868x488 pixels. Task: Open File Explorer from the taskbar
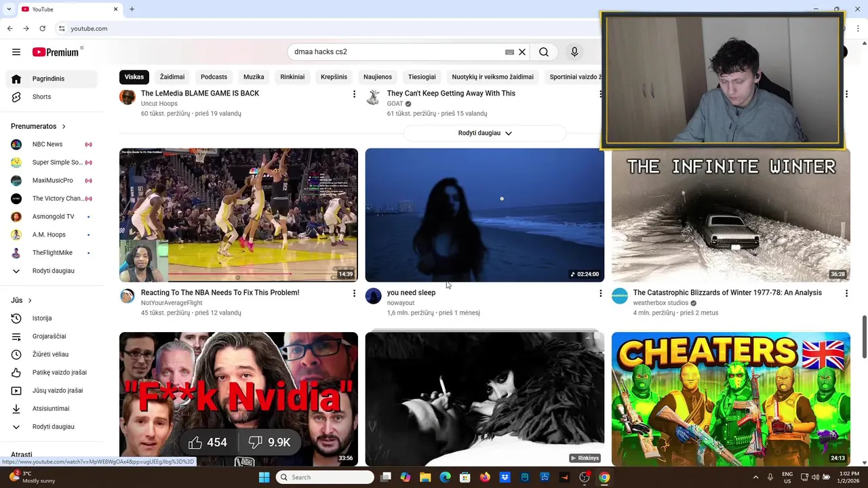[x=425, y=477]
